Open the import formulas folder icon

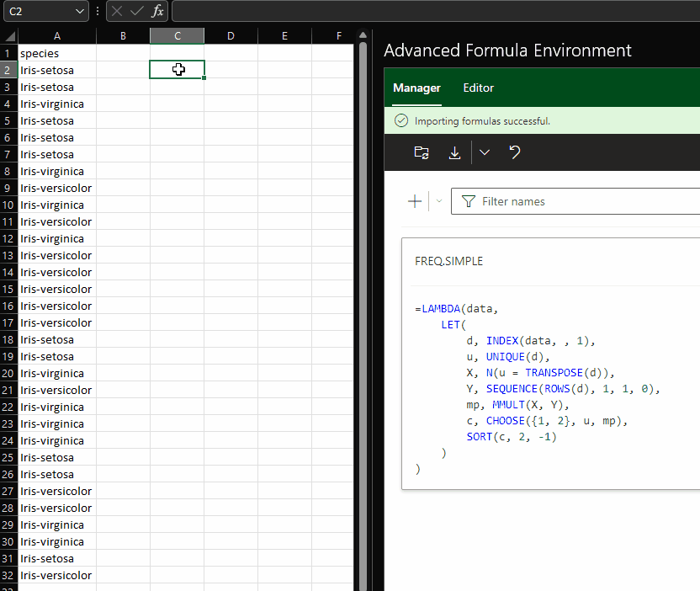coord(422,152)
